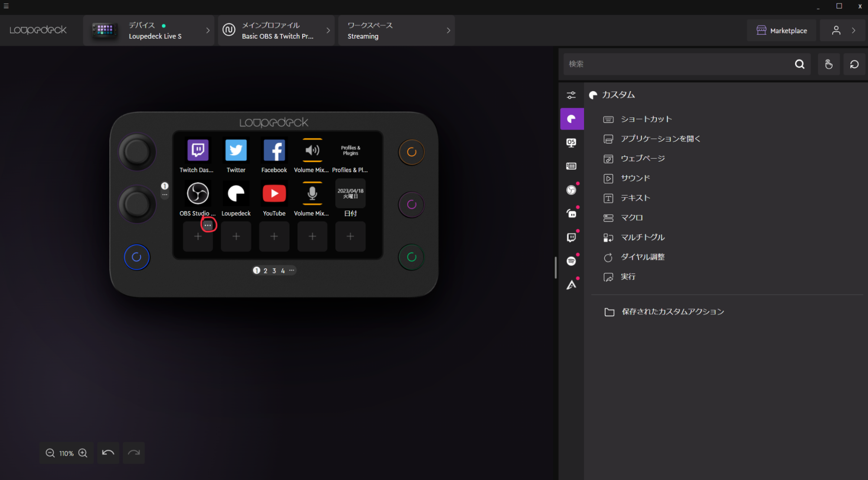Open the OS actions sidebar icon
868x480 pixels.
pos(571,142)
